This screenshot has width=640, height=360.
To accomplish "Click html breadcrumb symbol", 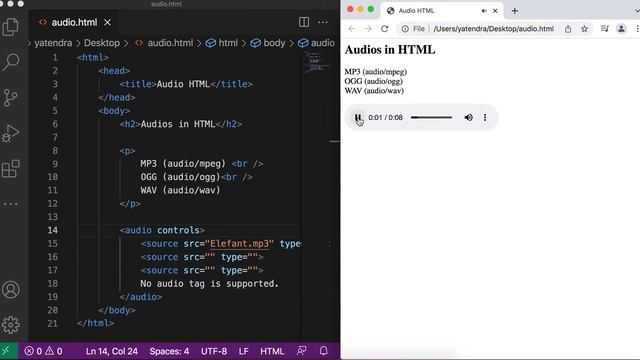I will pos(222,43).
